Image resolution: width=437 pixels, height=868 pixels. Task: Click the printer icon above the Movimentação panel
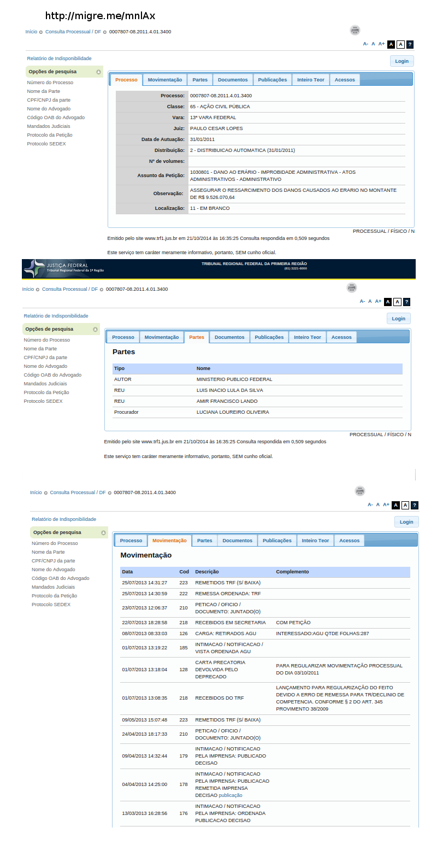[360, 491]
